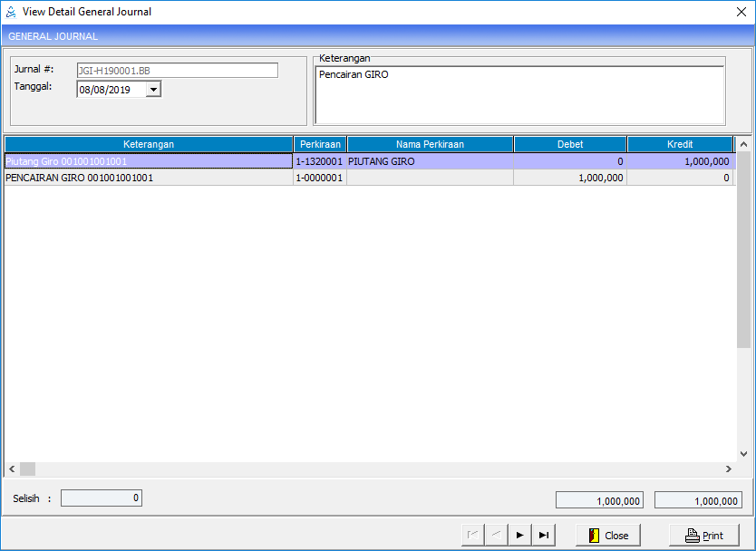
Task: Click the Kredit column header
Action: pyautogui.click(x=679, y=144)
